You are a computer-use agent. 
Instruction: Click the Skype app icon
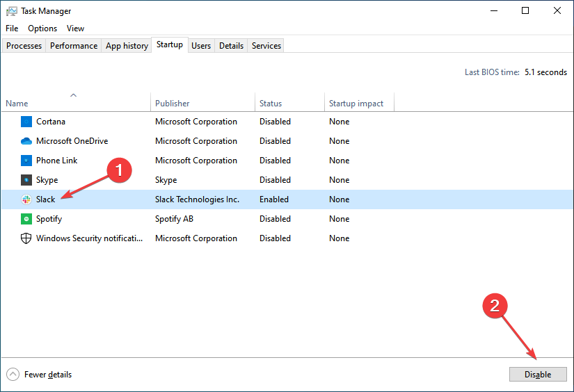pyautogui.click(x=26, y=180)
